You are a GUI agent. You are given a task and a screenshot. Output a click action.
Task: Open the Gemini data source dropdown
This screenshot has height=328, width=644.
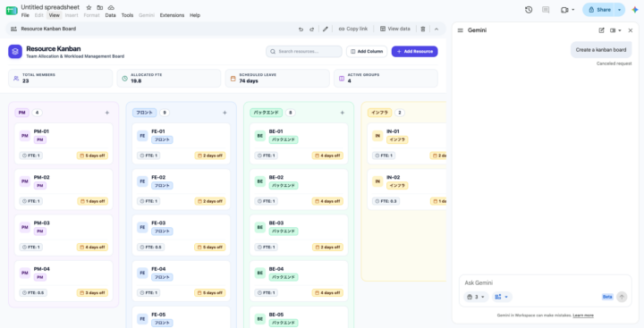pos(502,297)
